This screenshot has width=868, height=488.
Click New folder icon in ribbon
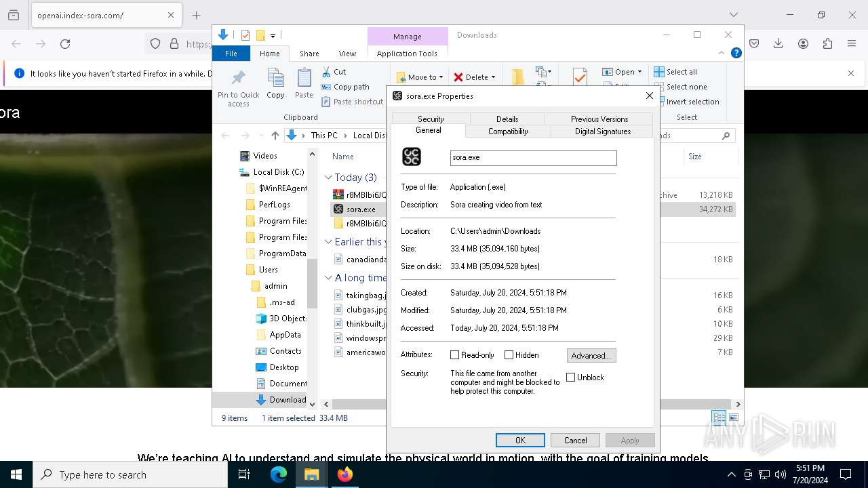coord(518,77)
